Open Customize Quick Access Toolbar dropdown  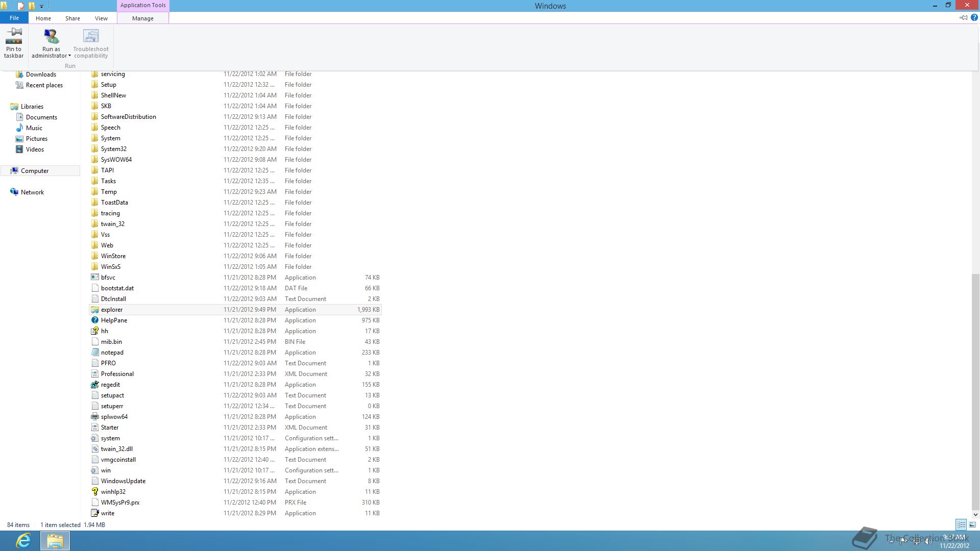coord(42,7)
